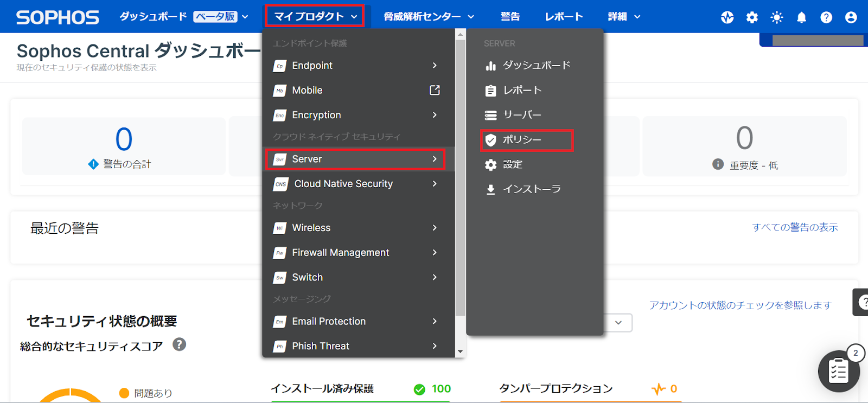Click the タンパープロテクション value 0

(x=674, y=389)
